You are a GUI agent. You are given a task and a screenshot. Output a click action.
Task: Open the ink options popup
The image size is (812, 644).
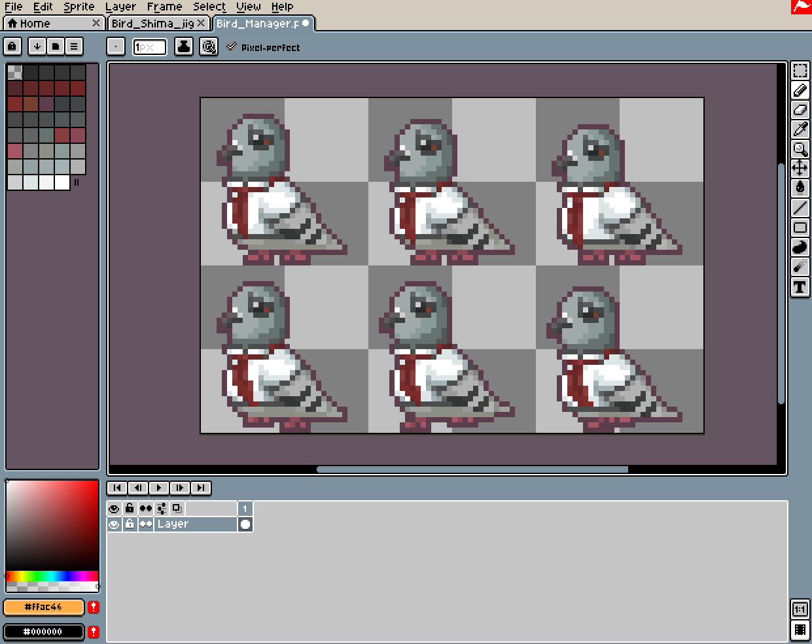184,46
